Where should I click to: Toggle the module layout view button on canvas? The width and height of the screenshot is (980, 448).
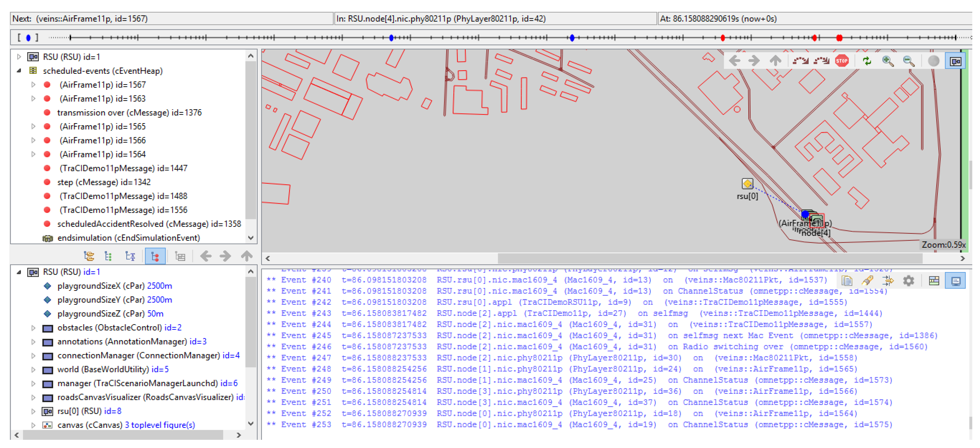[955, 61]
